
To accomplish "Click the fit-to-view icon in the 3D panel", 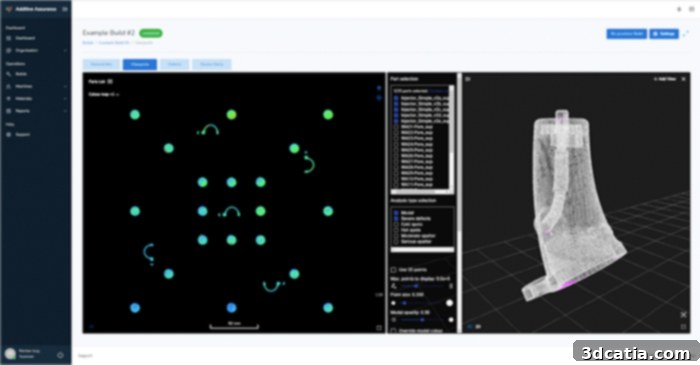I will click(683, 315).
